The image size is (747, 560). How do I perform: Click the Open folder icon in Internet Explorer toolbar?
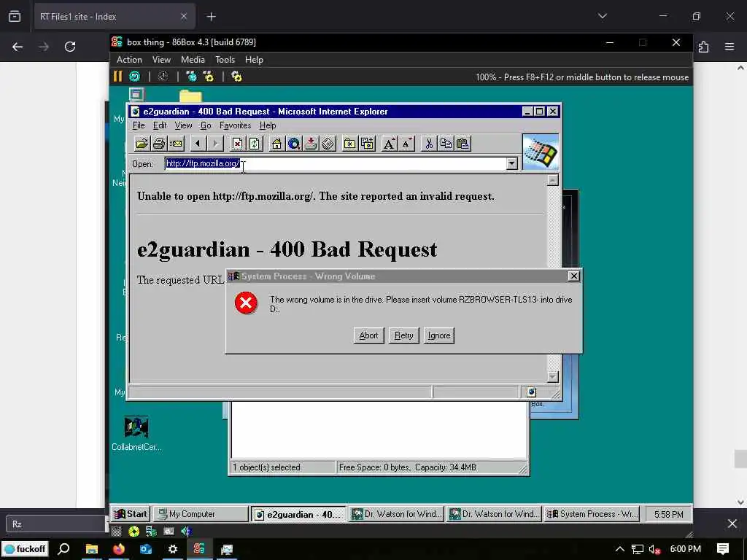point(142,144)
